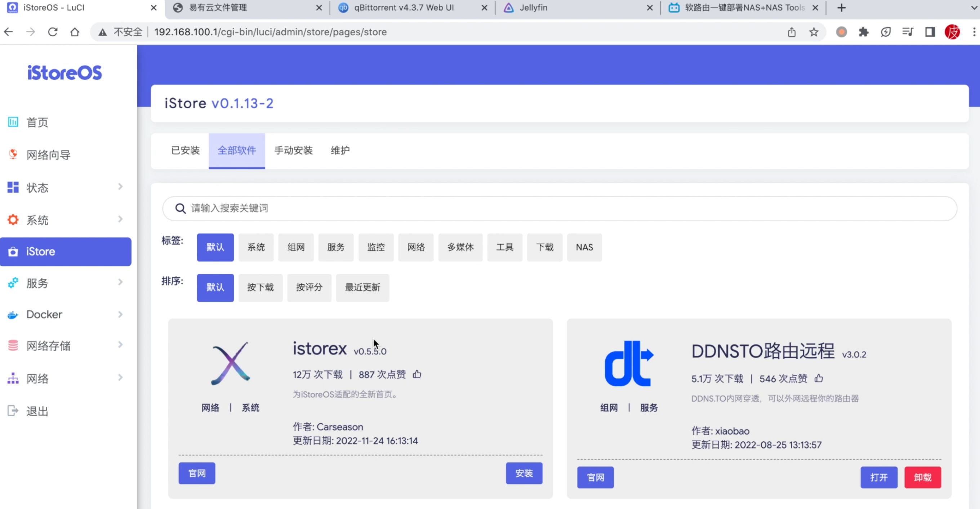Viewport: 980px width, 509px height.
Task: Click the share page icon
Action: tap(792, 32)
